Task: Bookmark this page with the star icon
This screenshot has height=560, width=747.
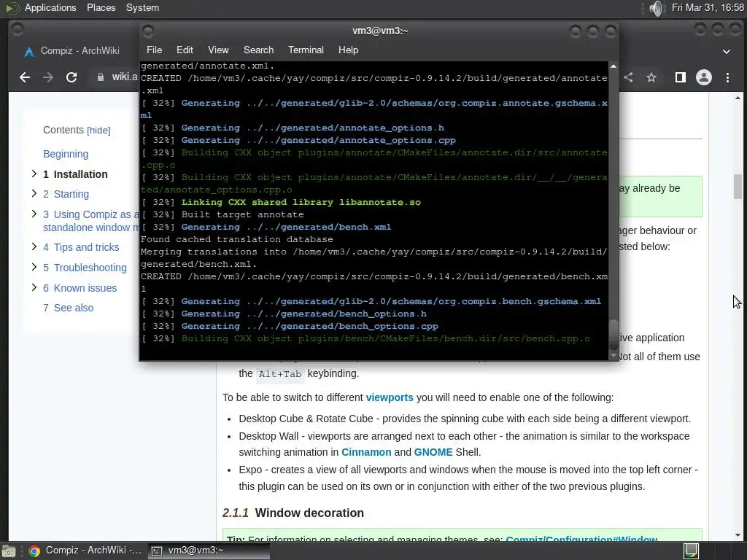Action: (651, 77)
